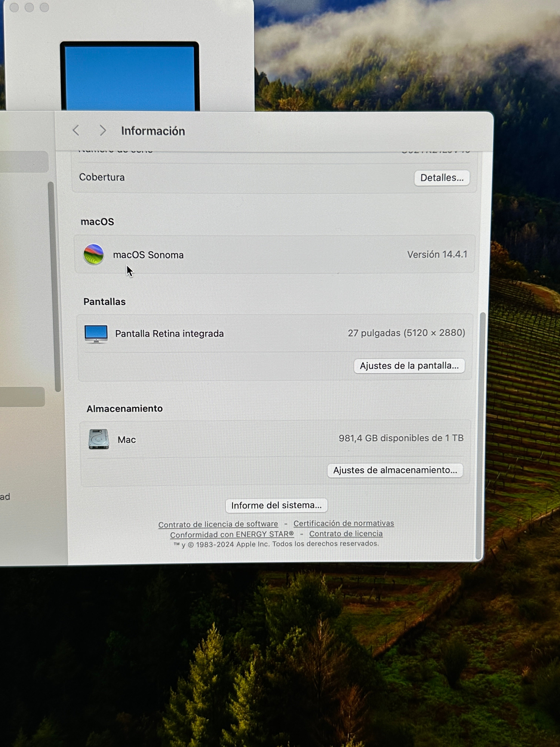
Task: Select the highlighted sidebar item lower down
Action: click(22, 396)
